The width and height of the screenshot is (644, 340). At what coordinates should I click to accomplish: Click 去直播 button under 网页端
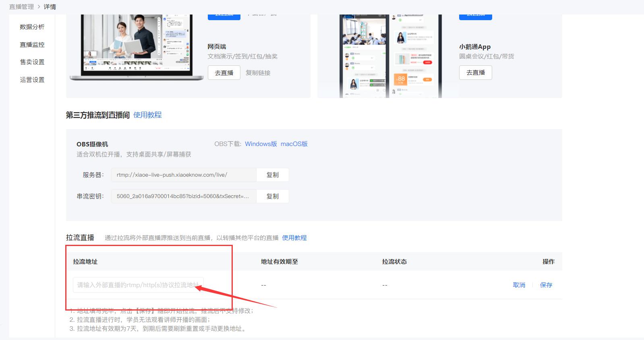point(224,73)
